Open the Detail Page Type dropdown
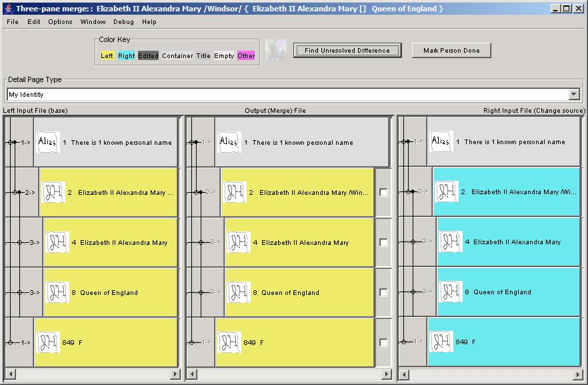Viewport: 588px width, 385px height. (x=574, y=95)
